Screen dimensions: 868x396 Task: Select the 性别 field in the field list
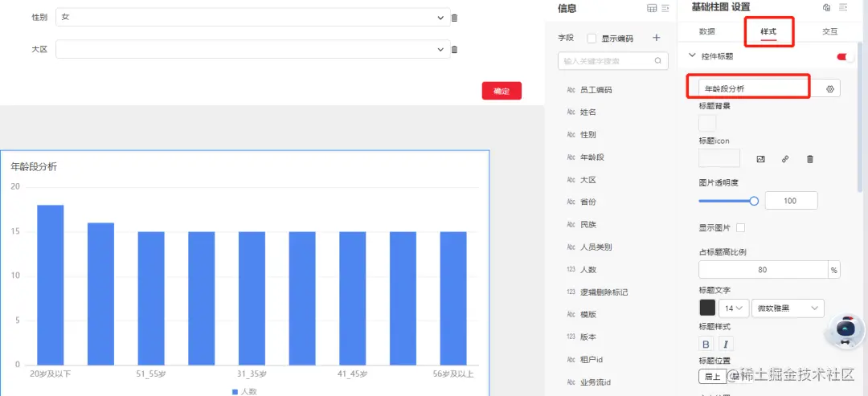tap(588, 135)
